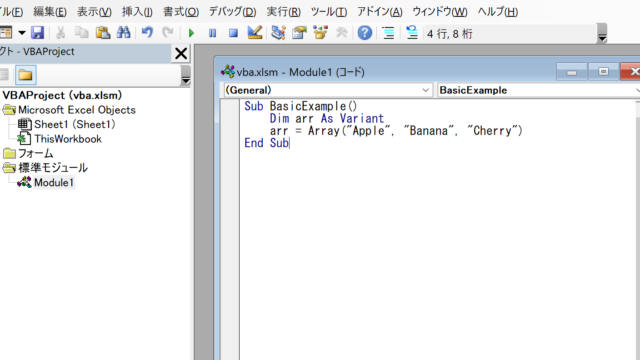Open Visual Basic Help question icon
Screen dimensions: 640x360
click(365, 33)
